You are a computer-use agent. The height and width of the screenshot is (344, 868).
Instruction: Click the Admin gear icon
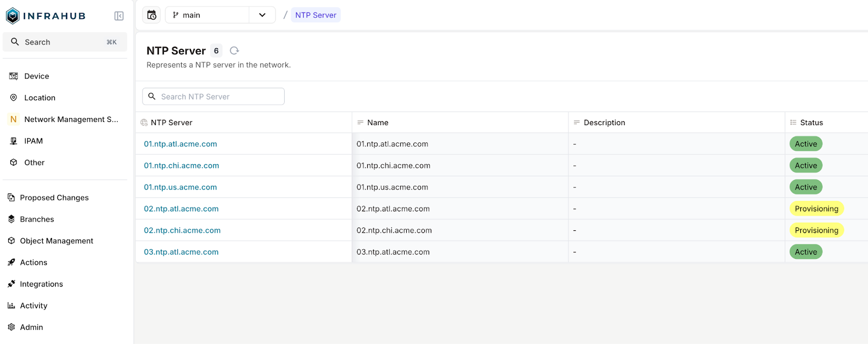11,327
